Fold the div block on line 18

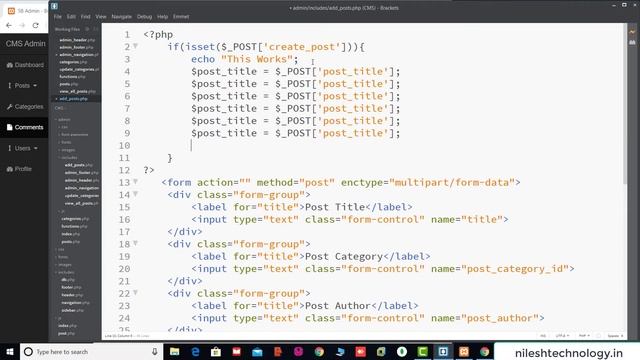pos(136,244)
